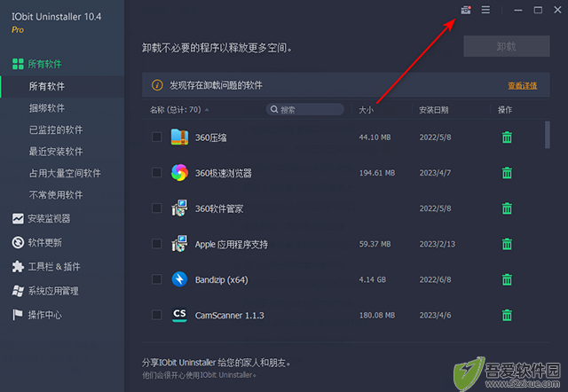The image size is (568, 392).
Task: Sort list by 大小 column header
Action: 366,110
